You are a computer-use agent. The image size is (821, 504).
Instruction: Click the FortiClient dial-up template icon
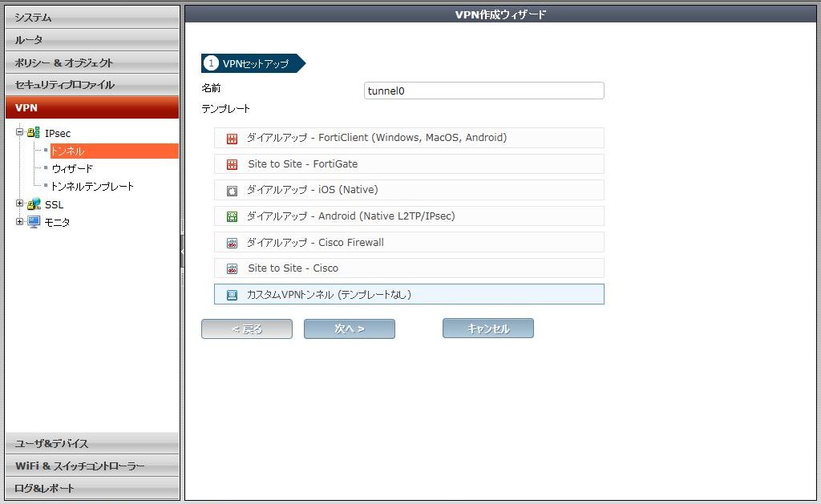pyautogui.click(x=232, y=138)
